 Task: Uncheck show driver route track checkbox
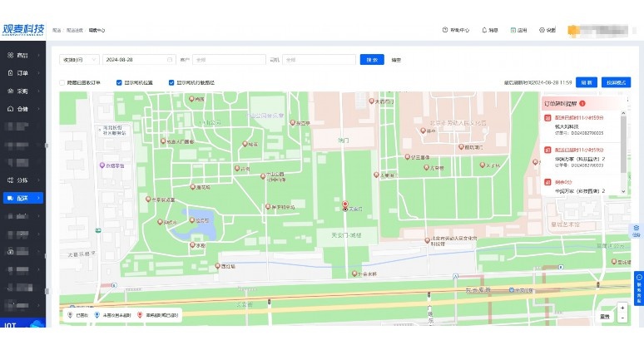171,82
